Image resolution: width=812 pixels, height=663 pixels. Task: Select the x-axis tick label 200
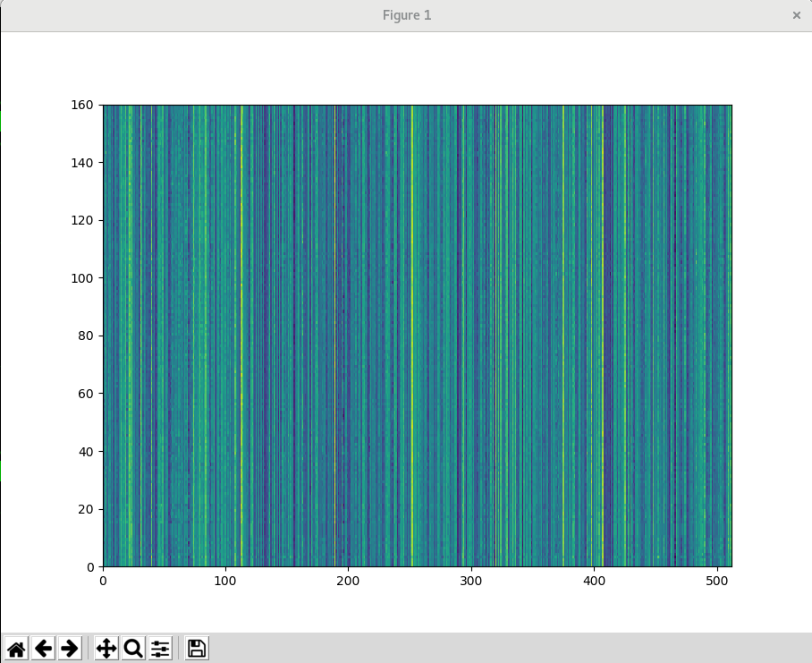349,582
